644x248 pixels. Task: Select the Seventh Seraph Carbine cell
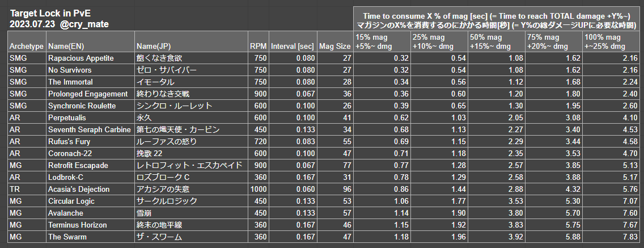click(90, 130)
